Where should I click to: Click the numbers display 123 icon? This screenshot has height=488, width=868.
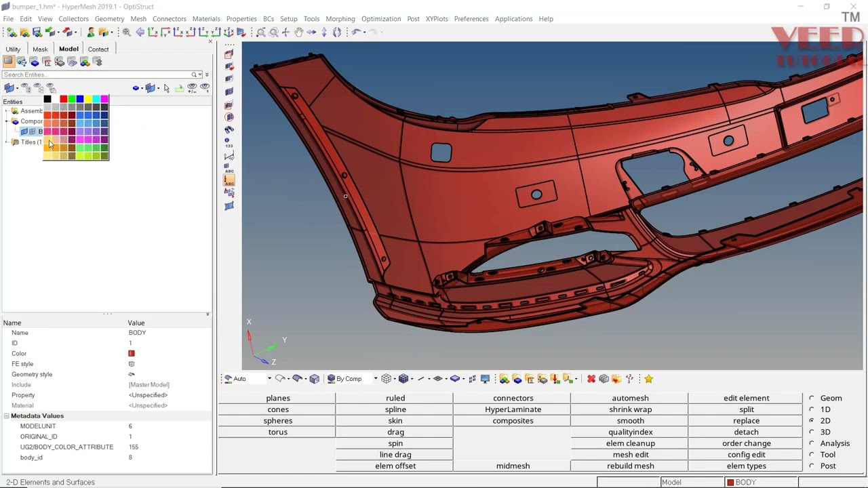click(229, 142)
